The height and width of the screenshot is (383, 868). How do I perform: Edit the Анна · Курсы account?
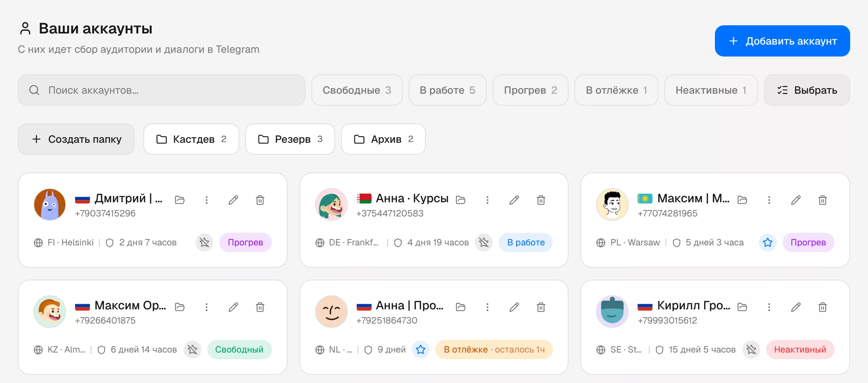[x=514, y=200]
